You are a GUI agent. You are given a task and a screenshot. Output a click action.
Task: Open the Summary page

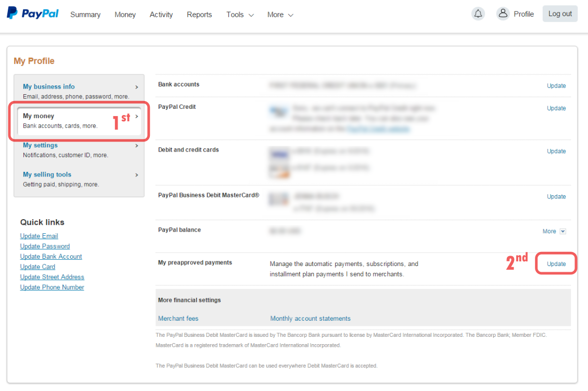click(85, 15)
